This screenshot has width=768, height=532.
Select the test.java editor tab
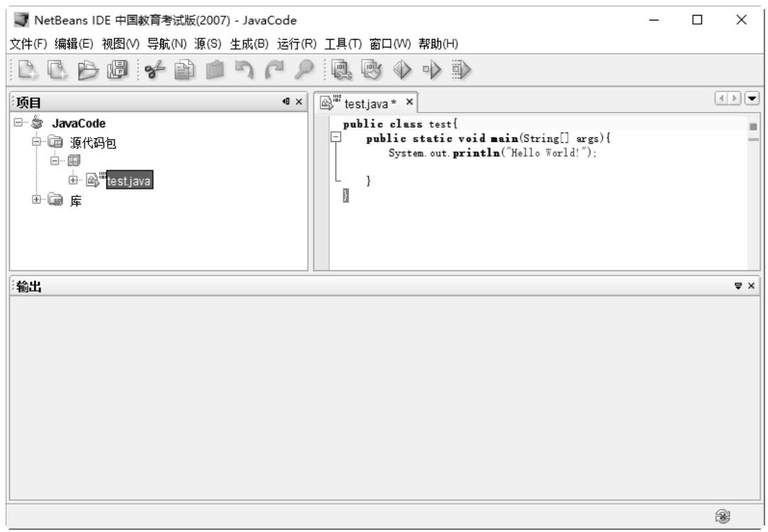(x=366, y=103)
